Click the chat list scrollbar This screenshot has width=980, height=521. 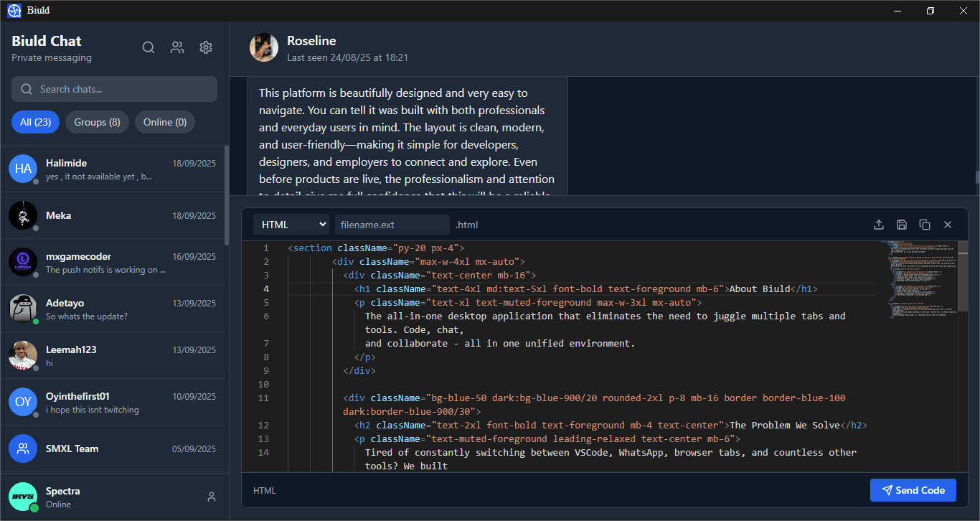pos(227,195)
